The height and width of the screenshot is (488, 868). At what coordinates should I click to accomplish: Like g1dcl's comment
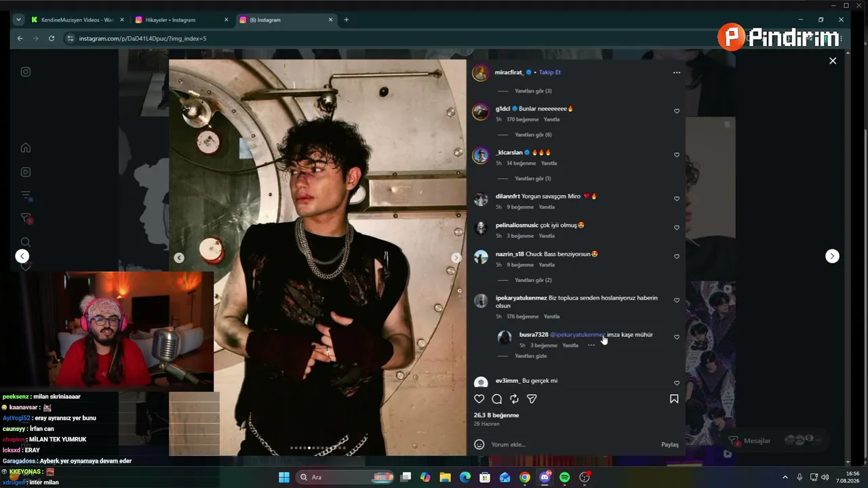(x=677, y=111)
